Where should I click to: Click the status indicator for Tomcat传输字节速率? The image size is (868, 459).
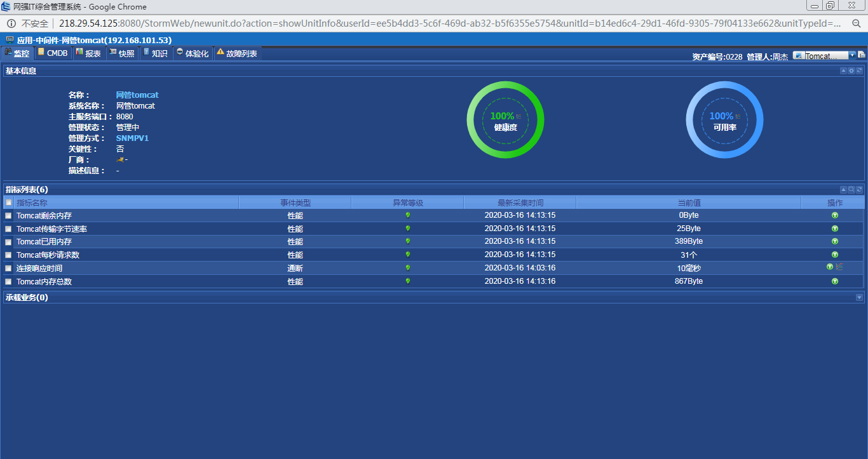[408, 228]
